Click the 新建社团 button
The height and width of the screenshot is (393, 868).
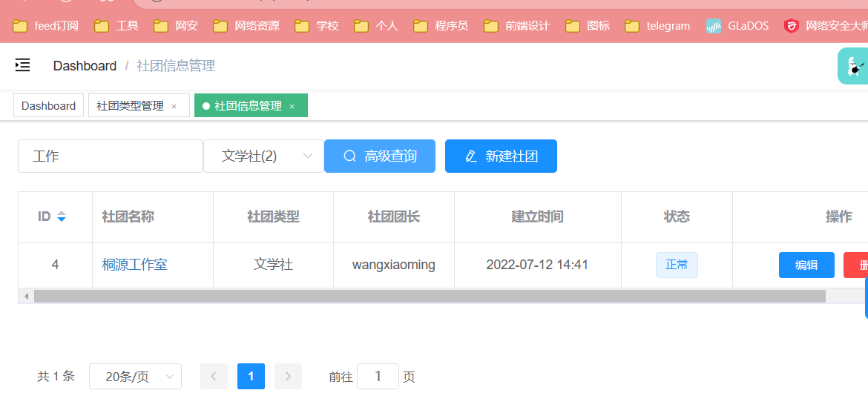click(x=501, y=156)
